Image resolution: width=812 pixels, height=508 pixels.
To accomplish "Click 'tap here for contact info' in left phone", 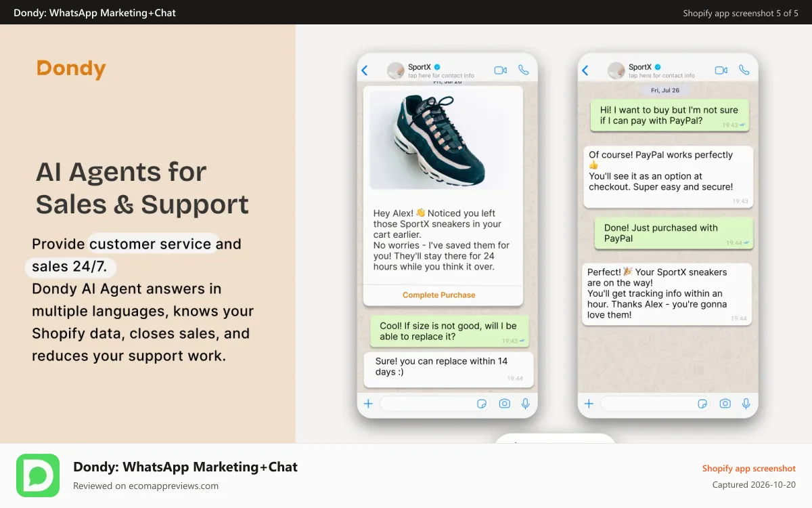I will (441, 76).
